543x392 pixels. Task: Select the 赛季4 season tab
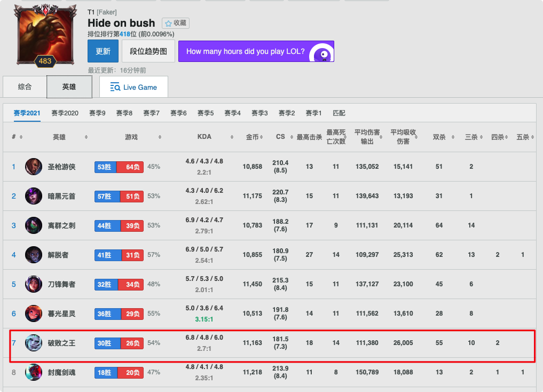coord(232,113)
